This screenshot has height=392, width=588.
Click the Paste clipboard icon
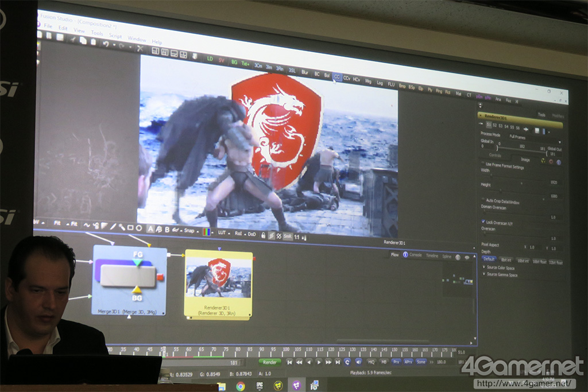point(93,42)
